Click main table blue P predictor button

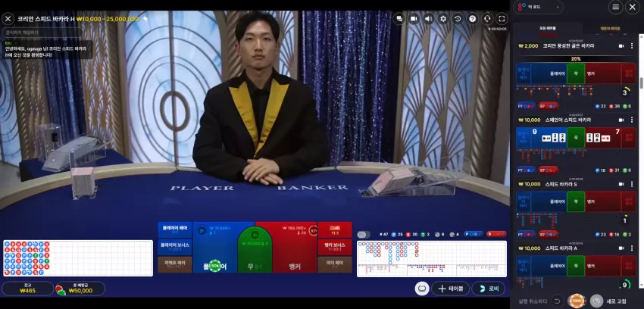tap(473, 234)
